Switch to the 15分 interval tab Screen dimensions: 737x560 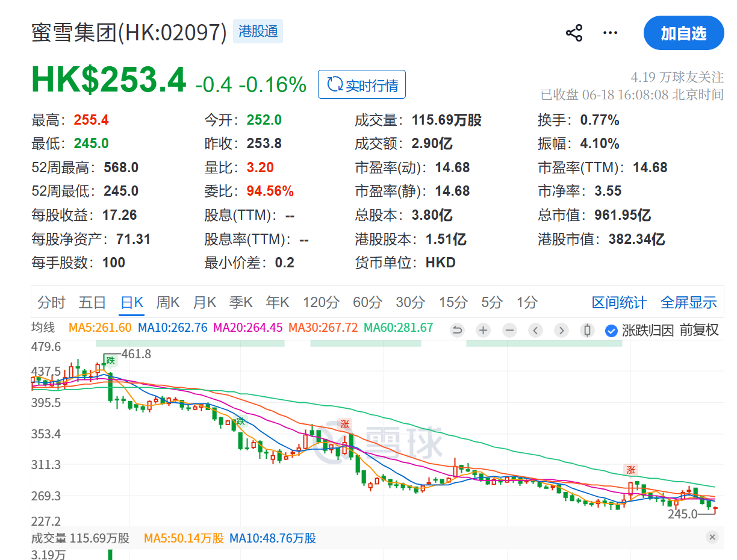(x=453, y=302)
